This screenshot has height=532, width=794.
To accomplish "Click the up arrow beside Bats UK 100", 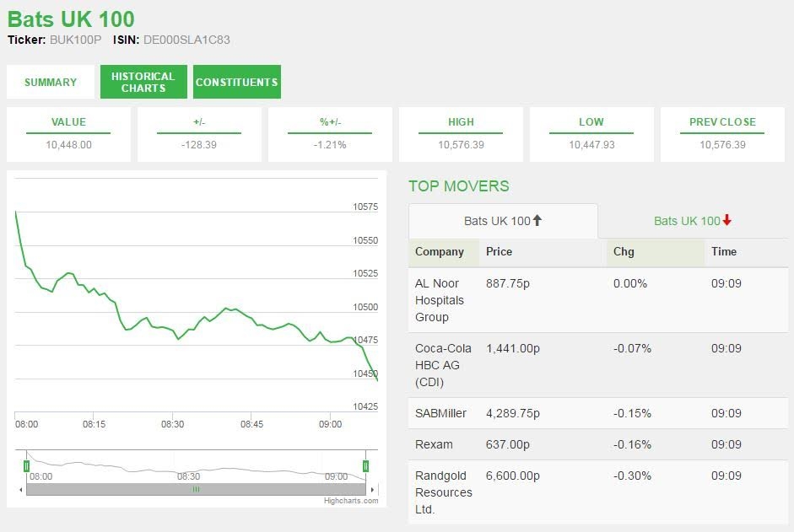I will [x=537, y=221].
